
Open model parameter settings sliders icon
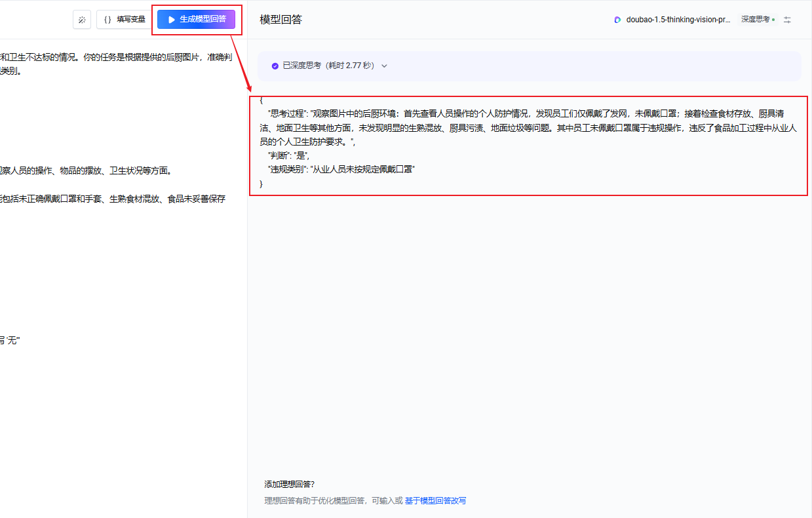(x=788, y=20)
